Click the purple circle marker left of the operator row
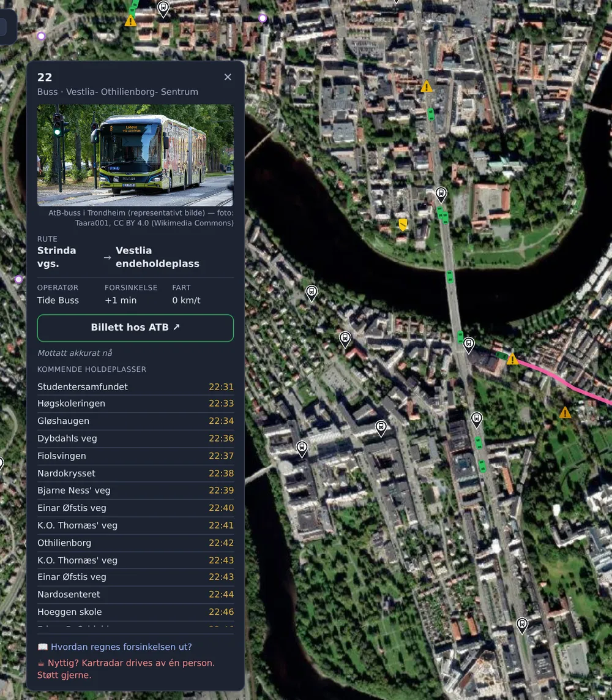This screenshot has width=612, height=700. (x=18, y=279)
